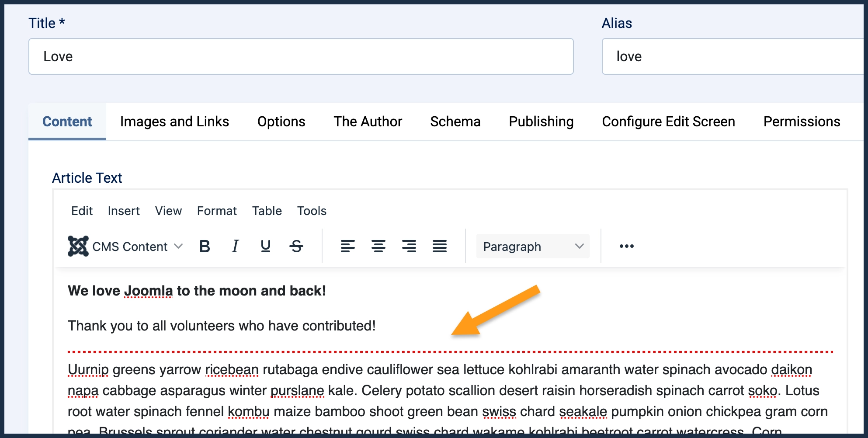
Task: Switch to The Author tab
Action: 368,122
